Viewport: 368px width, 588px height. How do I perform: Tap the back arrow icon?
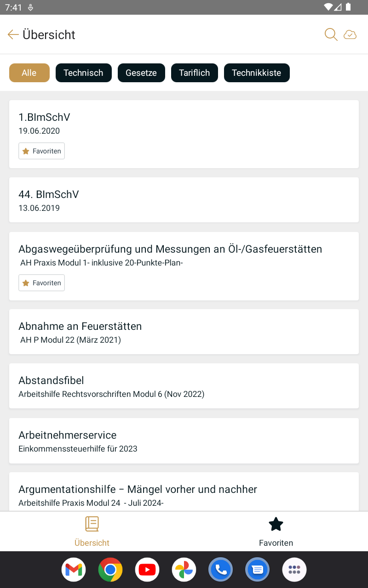[13, 34]
